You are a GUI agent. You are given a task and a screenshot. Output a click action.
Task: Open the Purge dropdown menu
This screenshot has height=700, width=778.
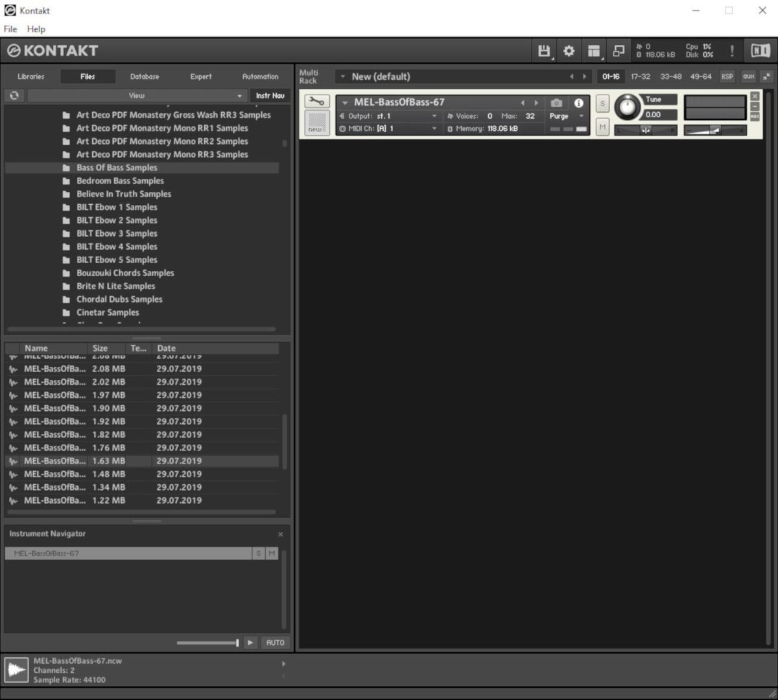click(x=567, y=116)
